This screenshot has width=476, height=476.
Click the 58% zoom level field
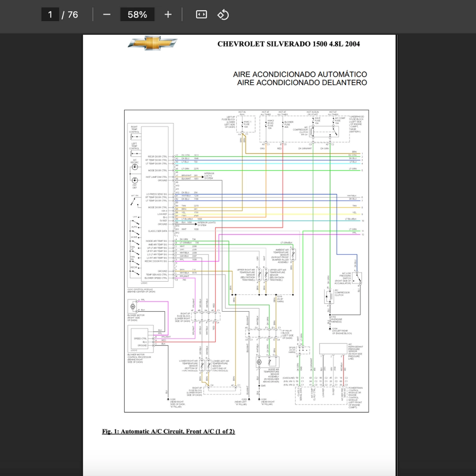click(137, 15)
